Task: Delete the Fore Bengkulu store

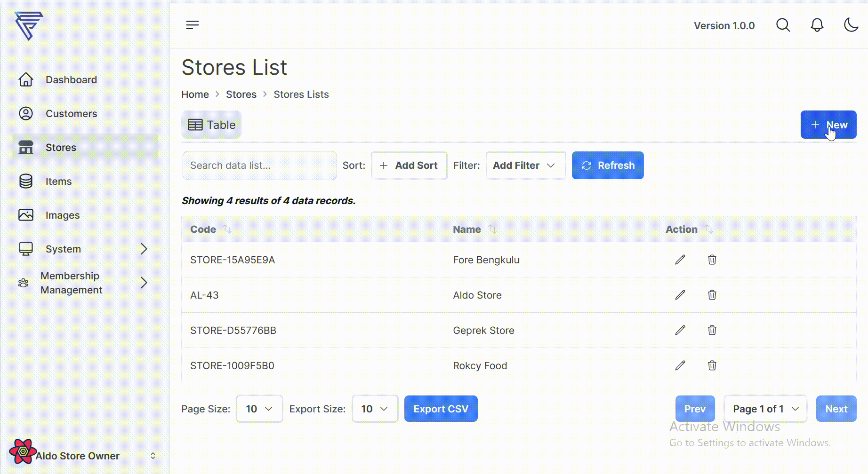Action: [x=712, y=260]
